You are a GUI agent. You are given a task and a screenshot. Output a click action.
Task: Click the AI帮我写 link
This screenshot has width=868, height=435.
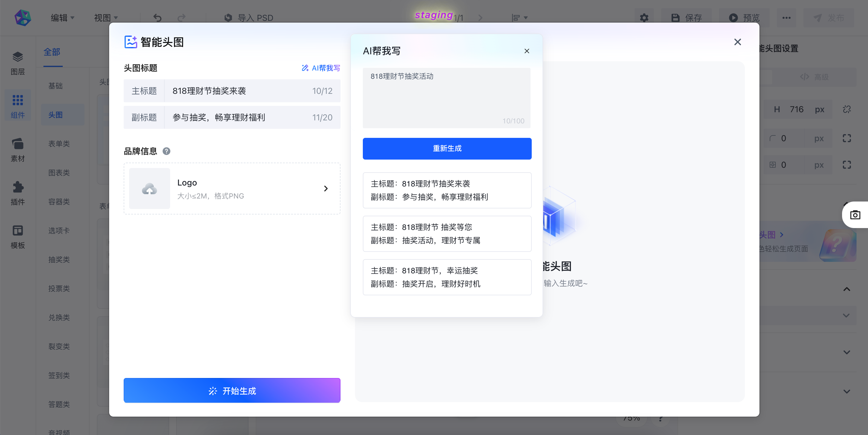pyautogui.click(x=321, y=68)
